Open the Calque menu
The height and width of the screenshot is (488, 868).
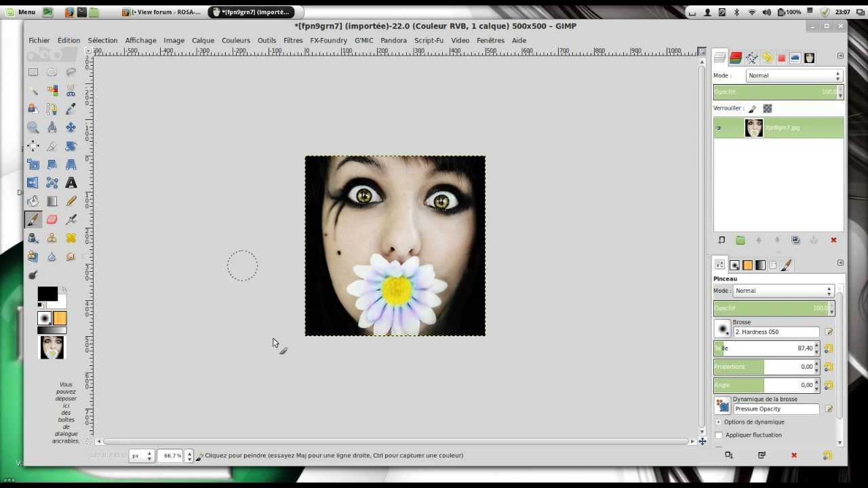click(203, 40)
